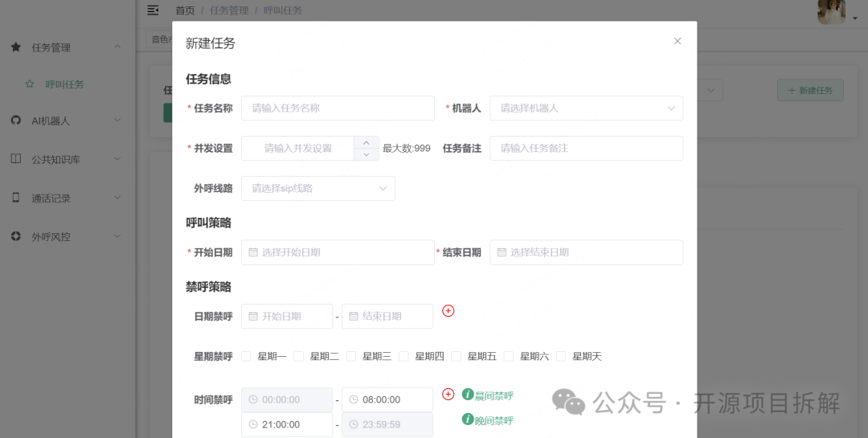Open the 请选择sip线路 dropdown
Screen dimensions: 868x438
[318, 188]
